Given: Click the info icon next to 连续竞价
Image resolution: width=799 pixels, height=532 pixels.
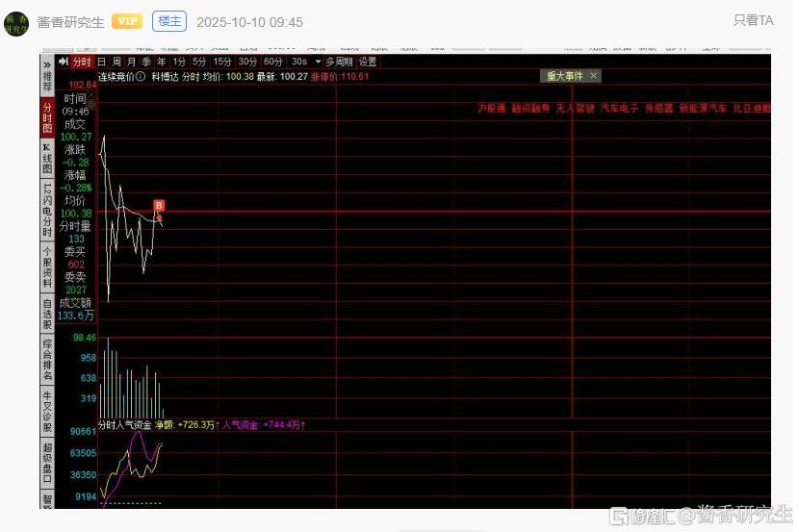Looking at the screenshot, I should click(141, 76).
